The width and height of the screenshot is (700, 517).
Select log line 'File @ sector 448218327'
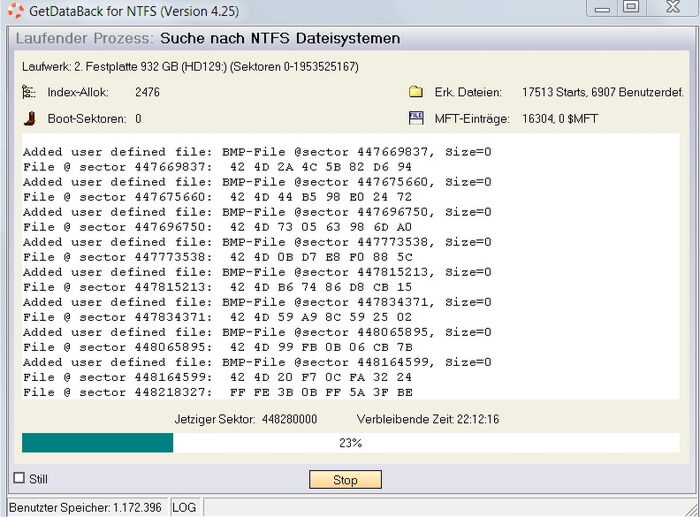217,392
